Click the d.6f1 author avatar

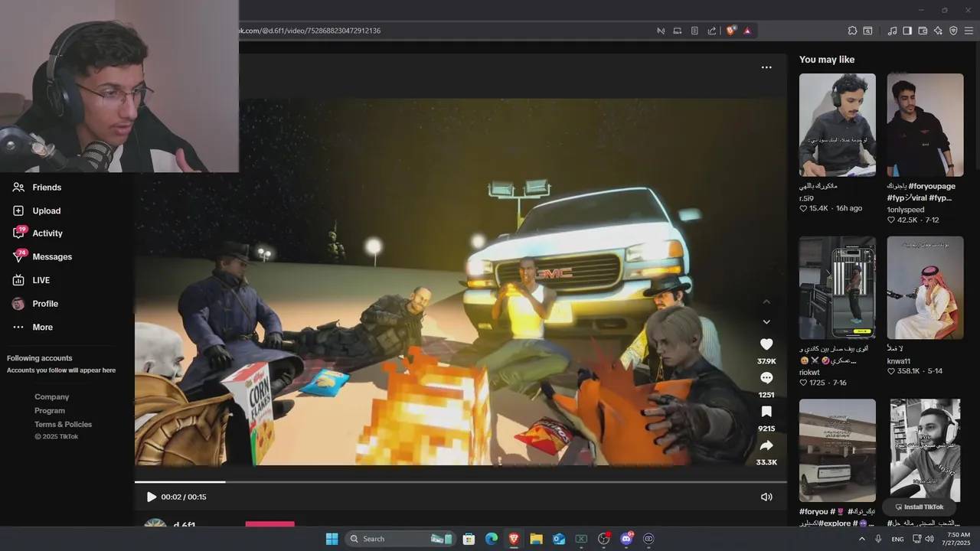pyautogui.click(x=155, y=523)
